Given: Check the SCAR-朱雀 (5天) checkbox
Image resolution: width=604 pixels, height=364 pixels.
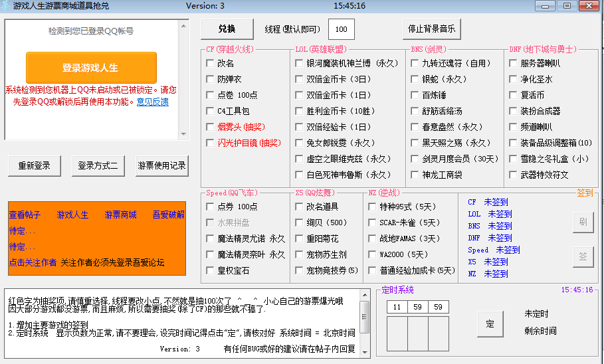Looking at the screenshot, I should coord(372,223).
